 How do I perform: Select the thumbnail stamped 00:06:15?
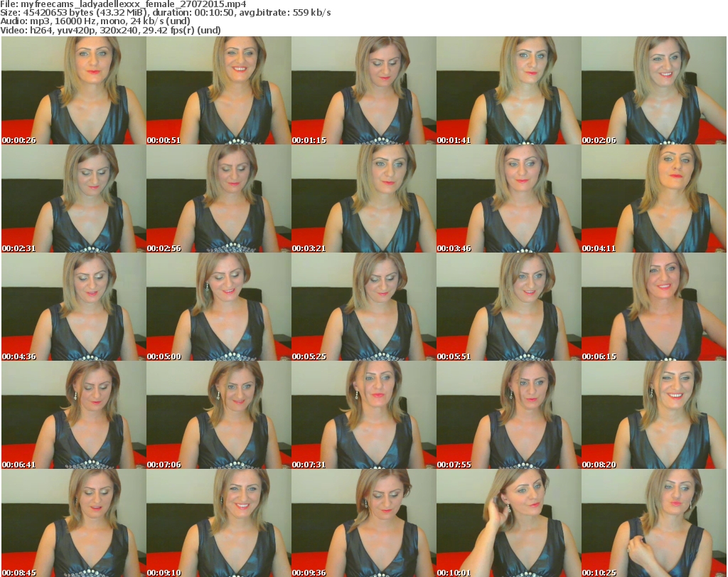[654, 307]
